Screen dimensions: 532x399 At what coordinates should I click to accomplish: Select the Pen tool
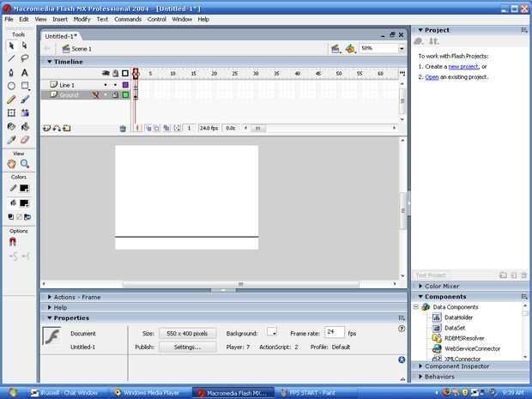tap(11, 72)
